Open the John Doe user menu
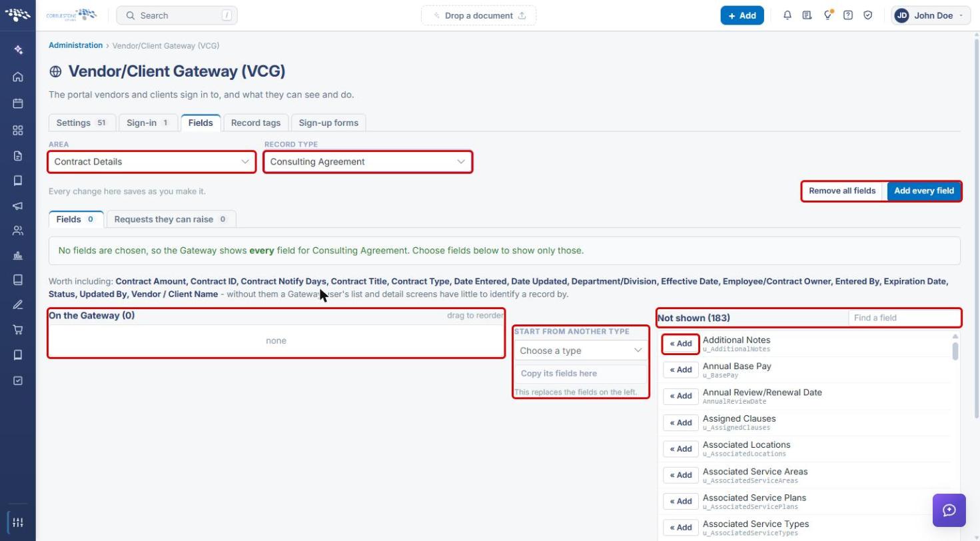The width and height of the screenshot is (980, 541). point(931,15)
